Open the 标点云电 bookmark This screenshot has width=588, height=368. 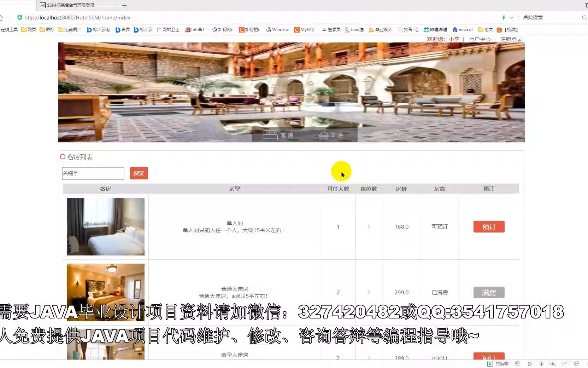coord(98,30)
